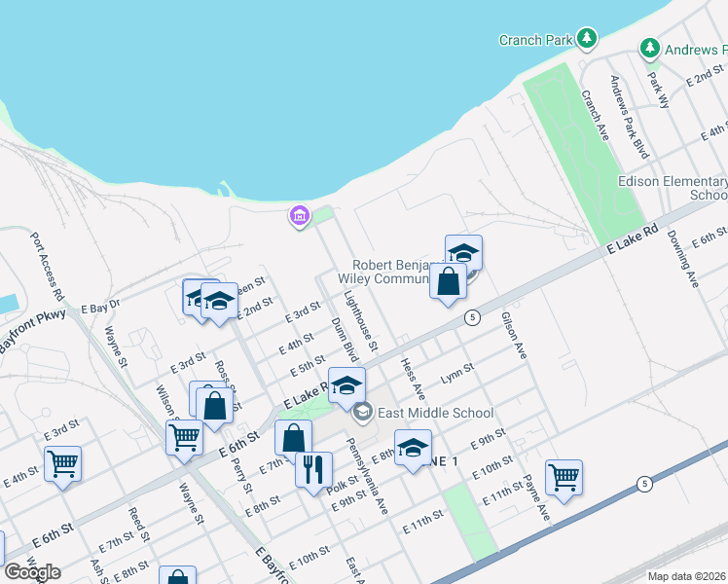The image size is (728, 584).
Task: Click the Gilson Ave street label
Action: 514,336
